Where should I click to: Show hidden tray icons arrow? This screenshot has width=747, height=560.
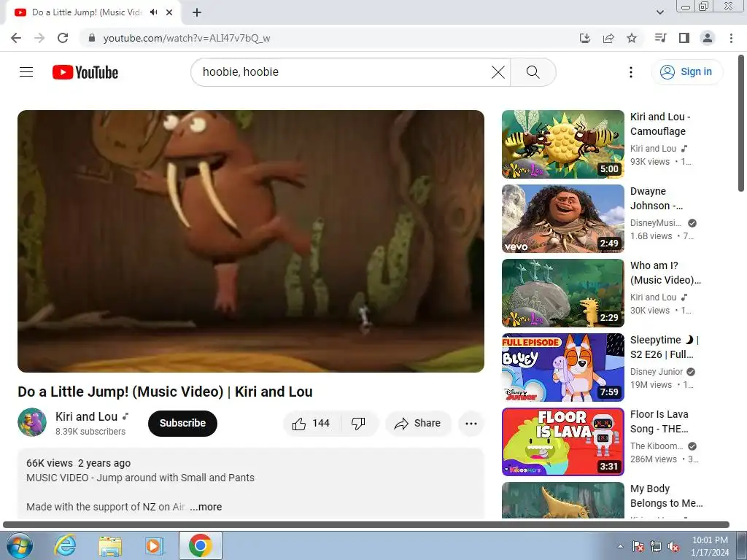tap(620, 546)
